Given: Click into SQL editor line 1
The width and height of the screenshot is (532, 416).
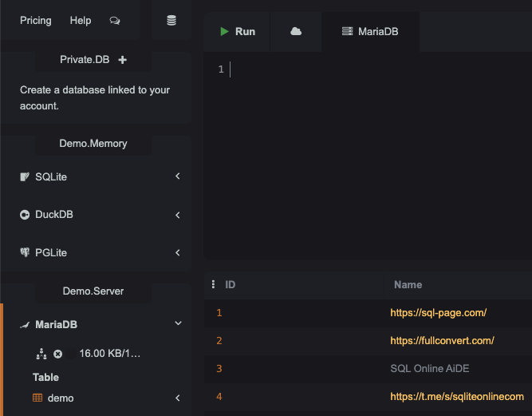Looking at the screenshot, I should (x=380, y=69).
